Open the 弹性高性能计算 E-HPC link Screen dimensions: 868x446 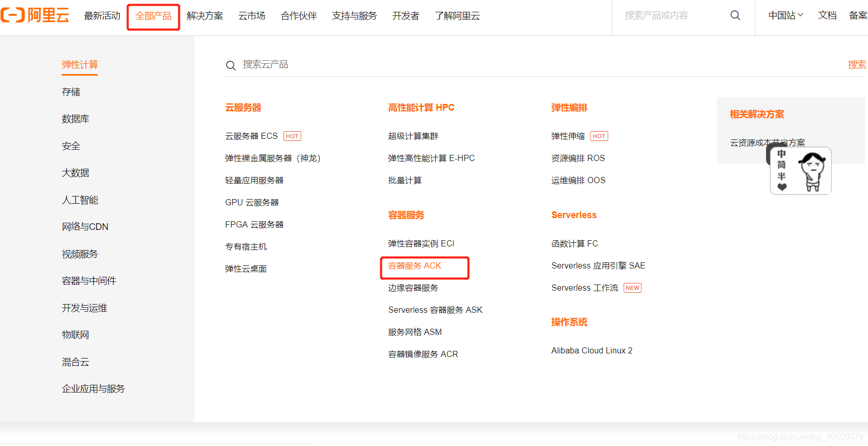(x=431, y=158)
